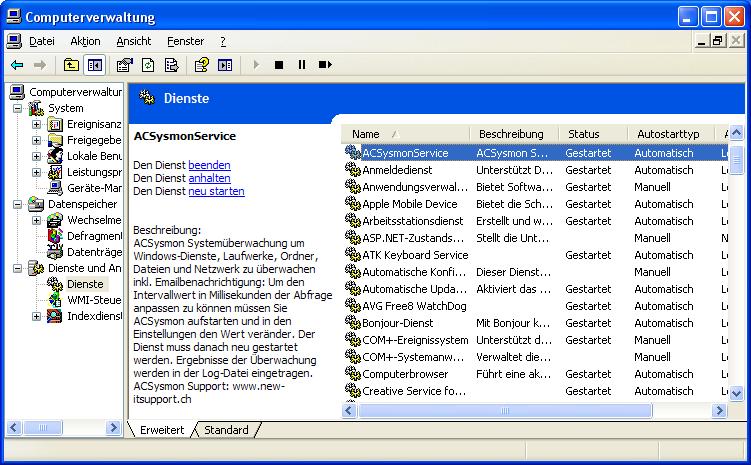The height and width of the screenshot is (465, 751).
Task: Expand the Ereignisanzeige tree node
Action: (x=36, y=125)
